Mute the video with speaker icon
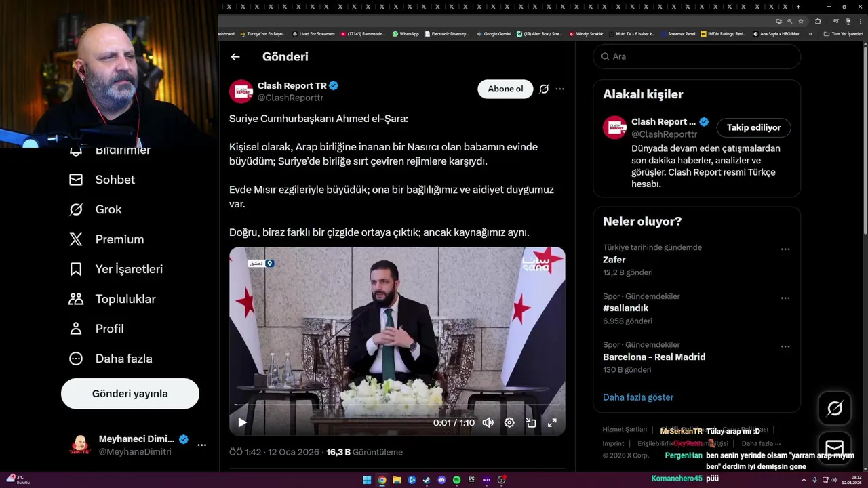868x488 pixels. click(488, 423)
